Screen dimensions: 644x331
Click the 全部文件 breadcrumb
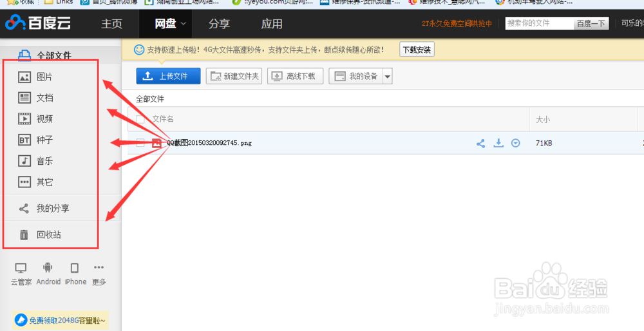pos(150,99)
